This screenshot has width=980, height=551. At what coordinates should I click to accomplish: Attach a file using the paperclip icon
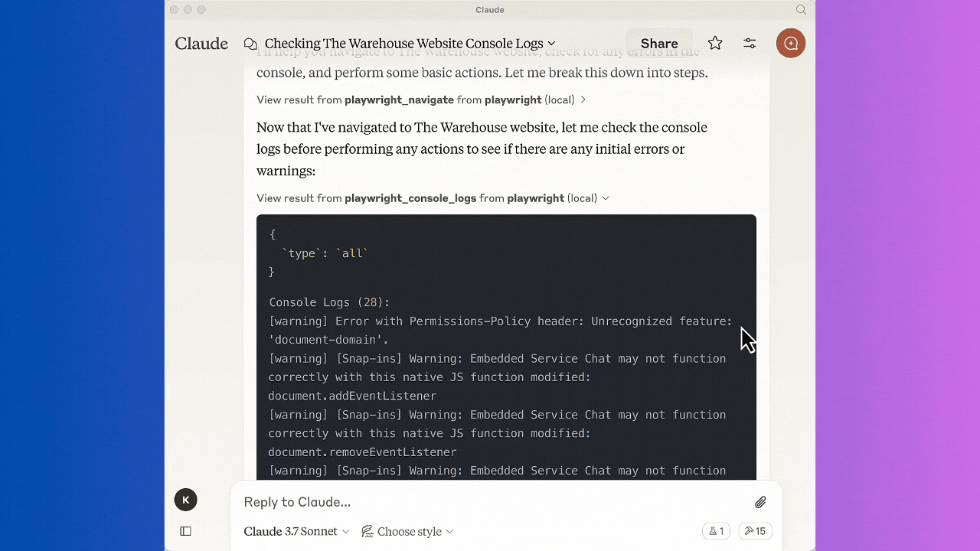[x=759, y=502]
